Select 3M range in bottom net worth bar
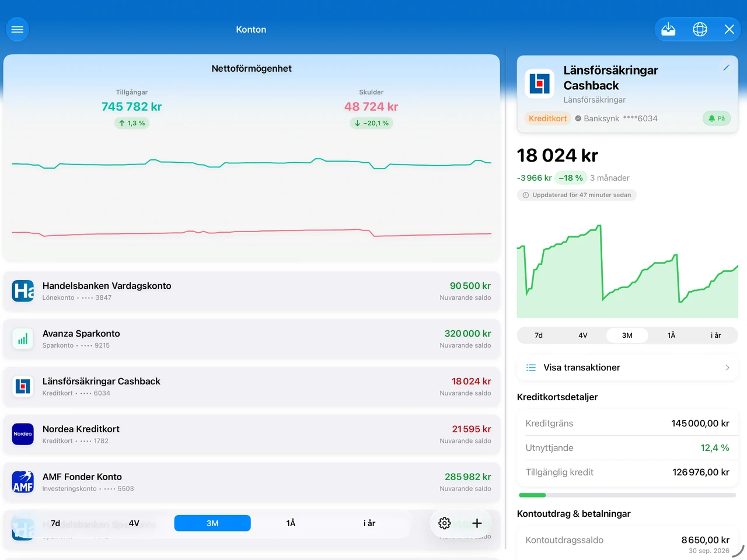 point(212,523)
